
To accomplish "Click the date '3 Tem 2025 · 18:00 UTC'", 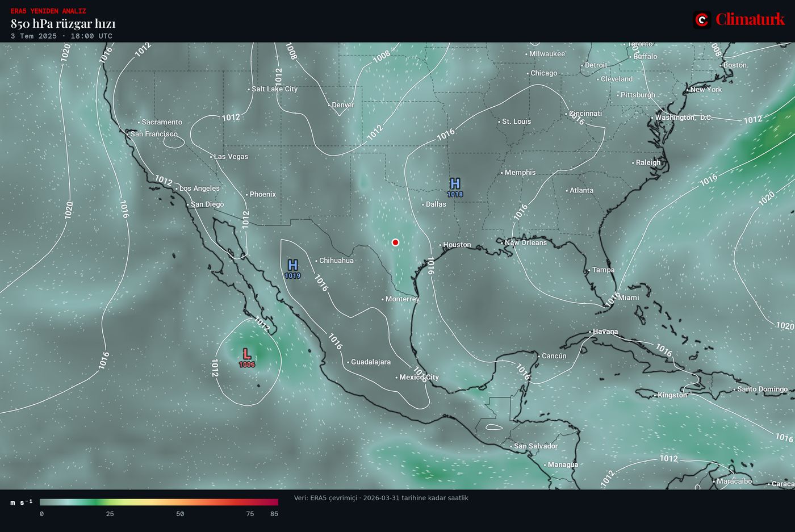I will pyautogui.click(x=61, y=36).
